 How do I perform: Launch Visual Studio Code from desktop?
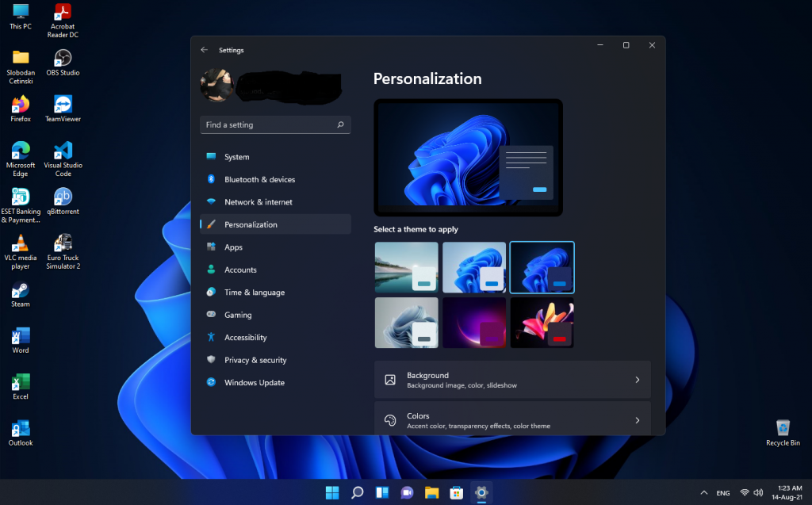[63, 151]
